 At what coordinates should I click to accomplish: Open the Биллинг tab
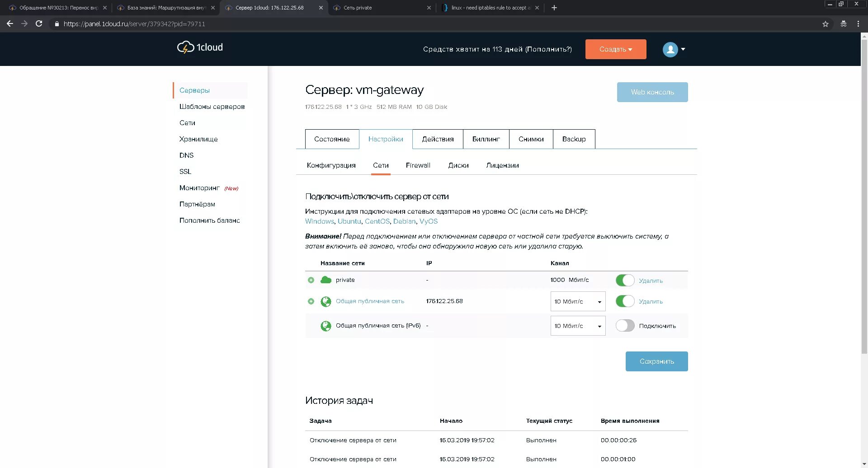[x=486, y=139]
